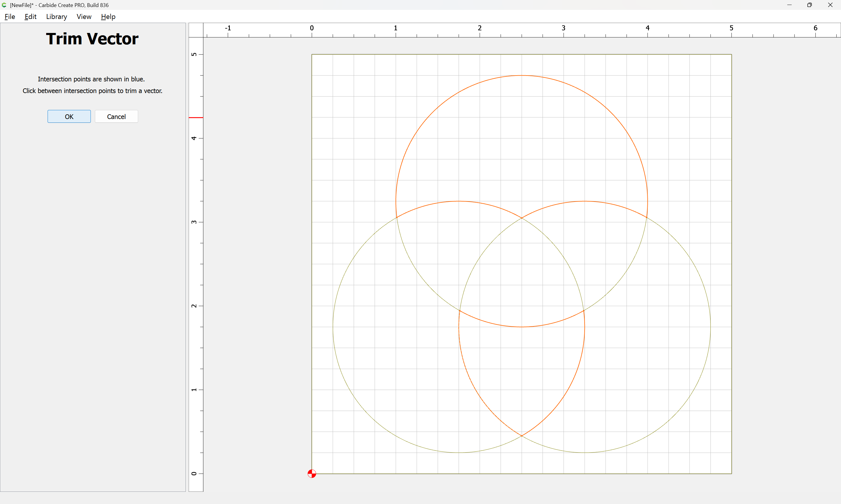This screenshot has height=504, width=841.
Task: Open the Help menu
Action: pos(108,17)
